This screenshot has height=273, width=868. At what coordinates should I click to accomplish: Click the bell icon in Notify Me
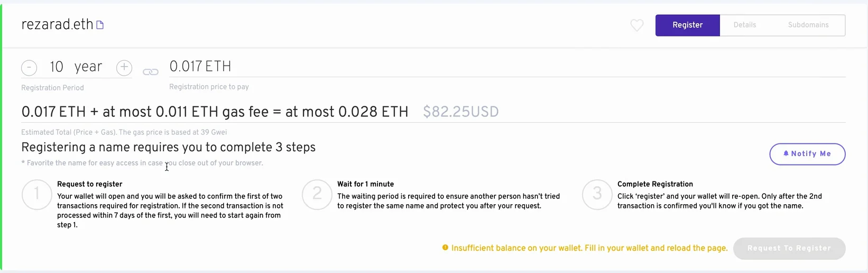(x=786, y=153)
